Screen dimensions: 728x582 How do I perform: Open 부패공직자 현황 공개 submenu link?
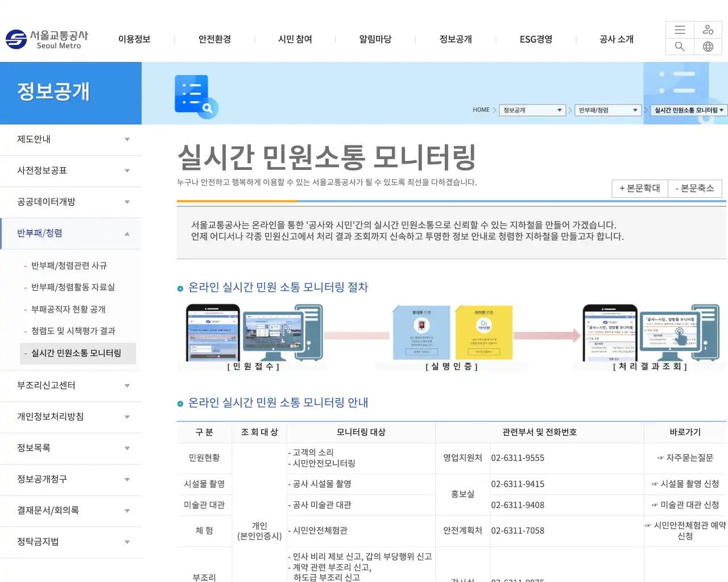pos(68,309)
